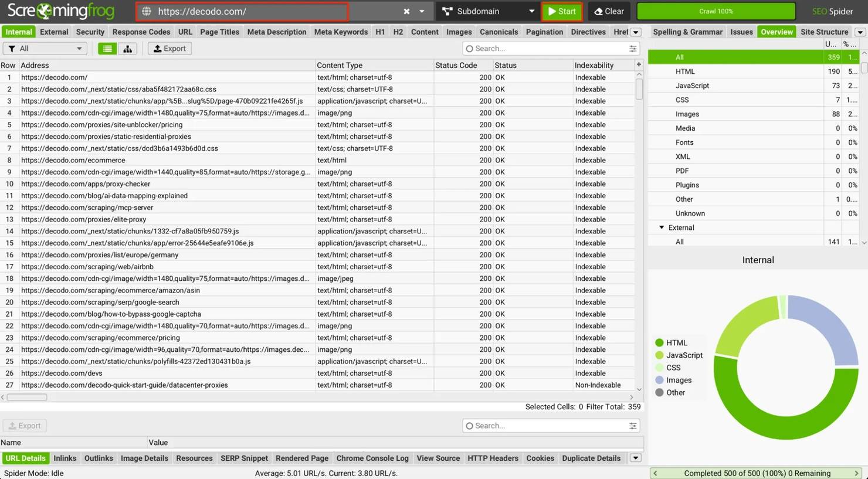Open lower panel search settings icon
Screen dimensions: 868x479
point(633,426)
